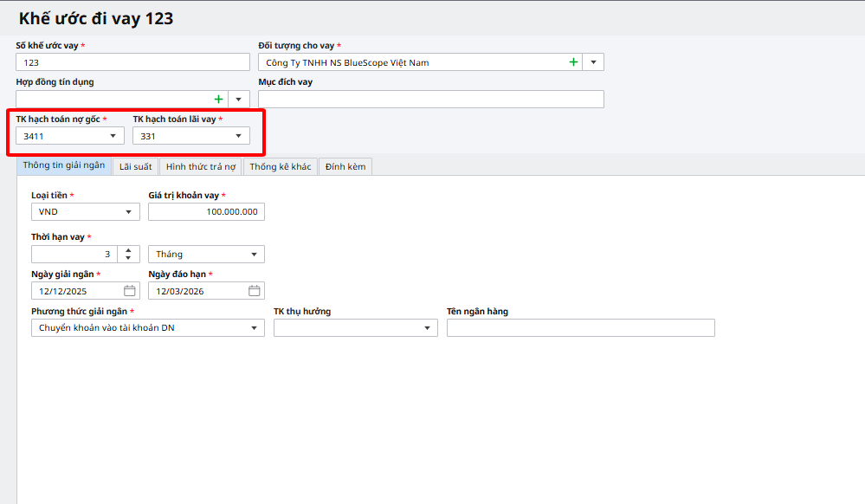Open the Tháng time unit dropdown
This screenshot has height=504, width=865.
tap(254, 255)
